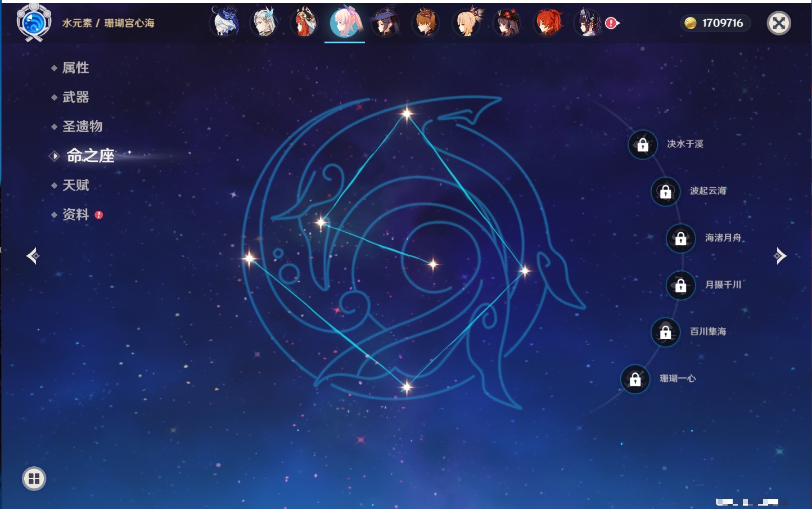Select Nilou's avatar with the horned headdress
This screenshot has height=509, width=812.
click(x=305, y=22)
